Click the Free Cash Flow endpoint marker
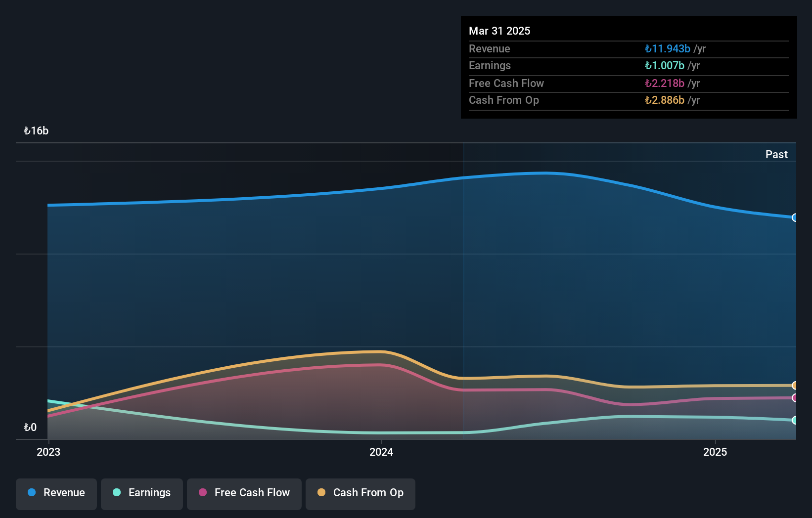 point(795,398)
